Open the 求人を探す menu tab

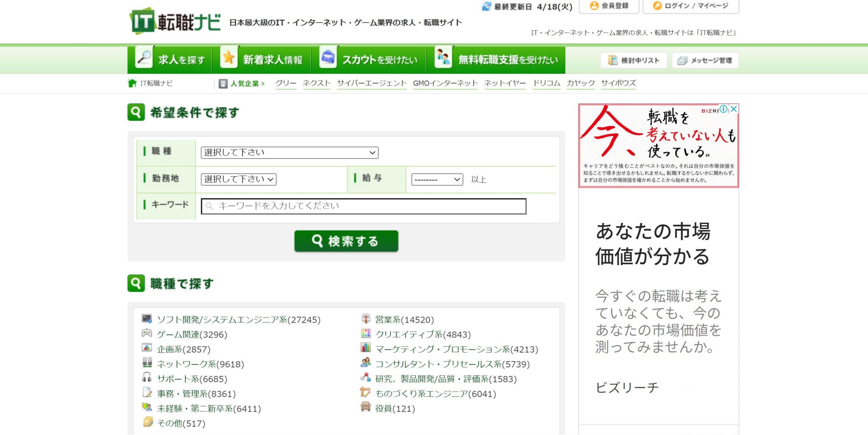pos(170,60)
